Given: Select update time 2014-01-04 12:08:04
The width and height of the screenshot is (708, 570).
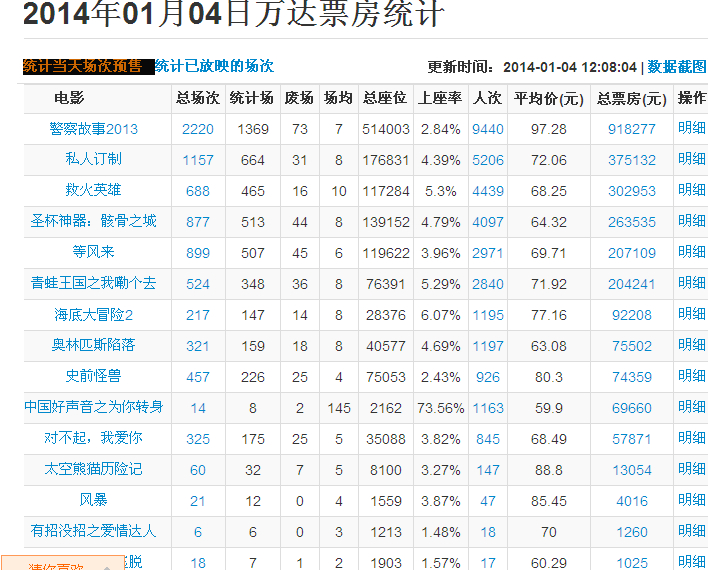Looking at the screenshot, I should tap(570, 67).
